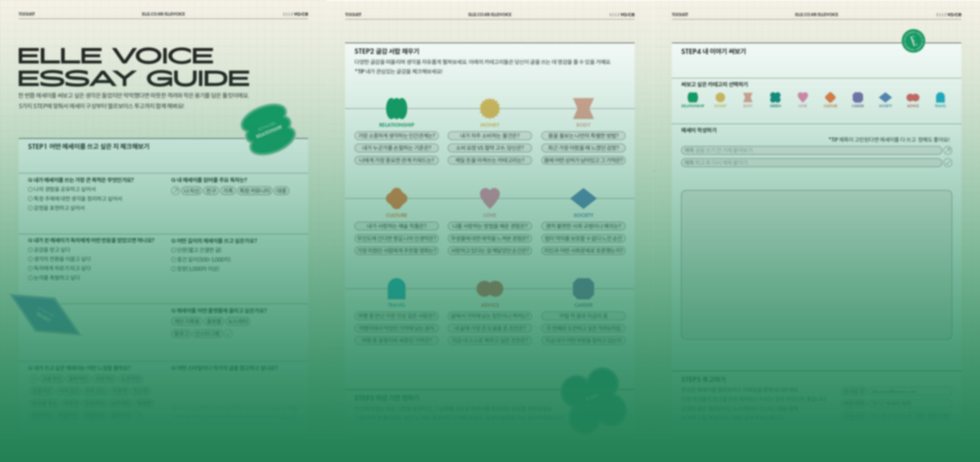Viewport: 980px width, 462px height.
Task: Click ELLE.CO.KR/ELLEVOICE header on the first page
Action: point(163,14)
